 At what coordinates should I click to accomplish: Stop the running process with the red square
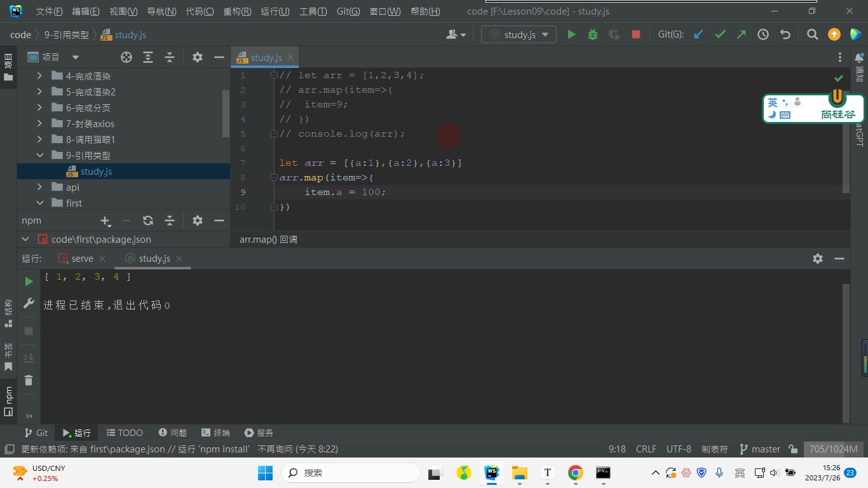tap(636, 35)
